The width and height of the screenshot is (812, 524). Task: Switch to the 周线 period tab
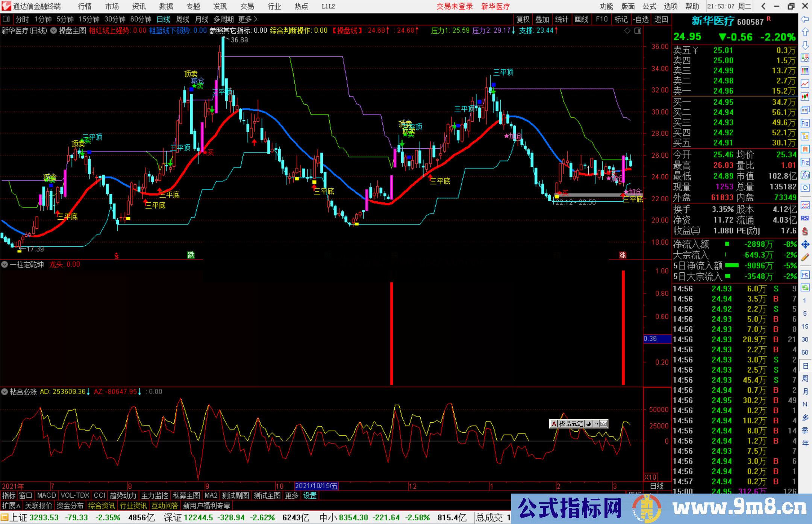coord(183,19)
